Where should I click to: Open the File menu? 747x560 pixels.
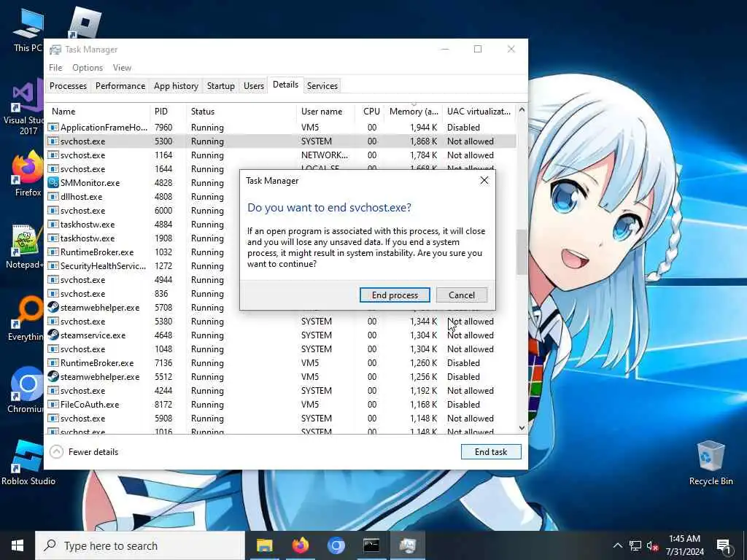click(x=55, y=68)
